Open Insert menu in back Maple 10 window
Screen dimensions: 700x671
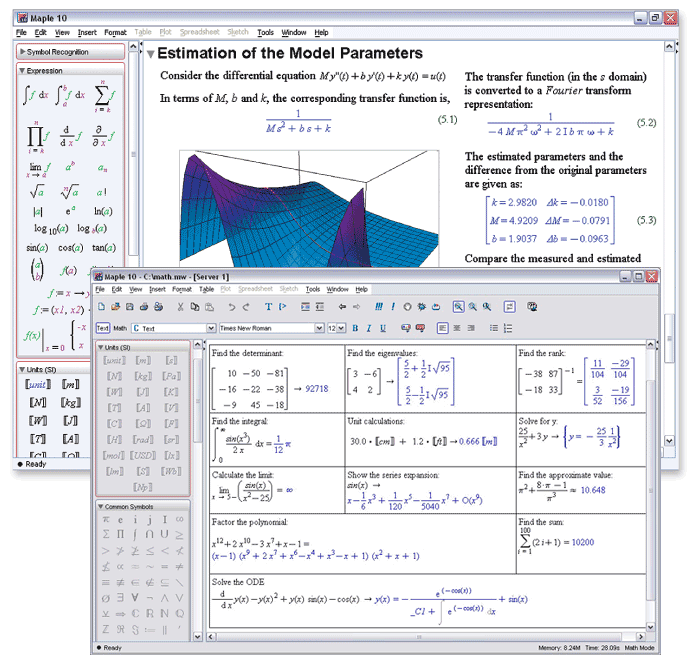pos(87,32)
